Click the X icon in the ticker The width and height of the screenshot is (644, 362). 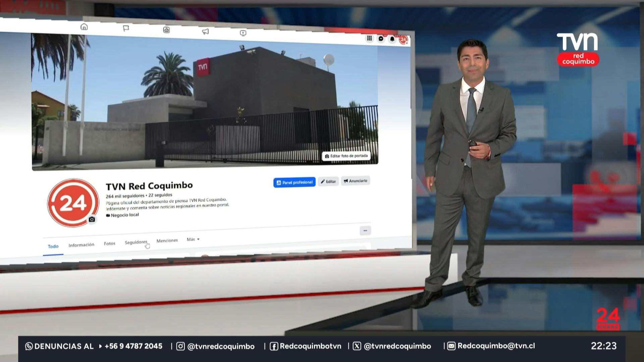click(357, 346)
